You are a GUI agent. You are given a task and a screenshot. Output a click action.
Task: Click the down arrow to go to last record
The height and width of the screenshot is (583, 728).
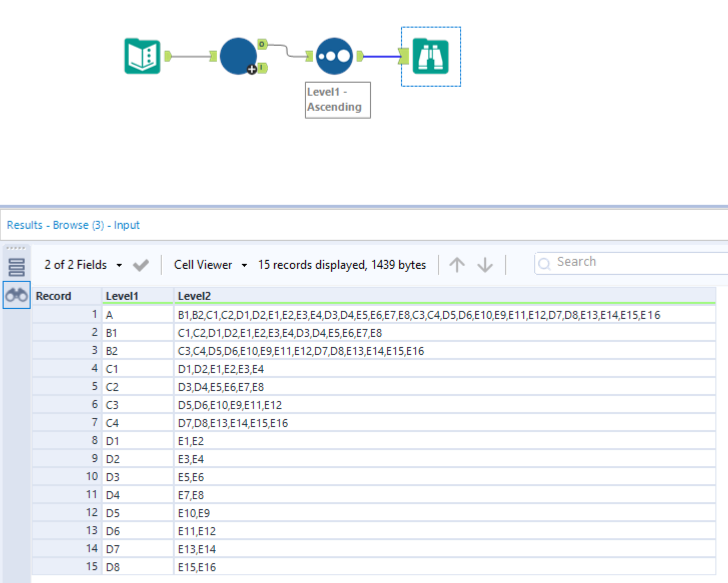485,265
